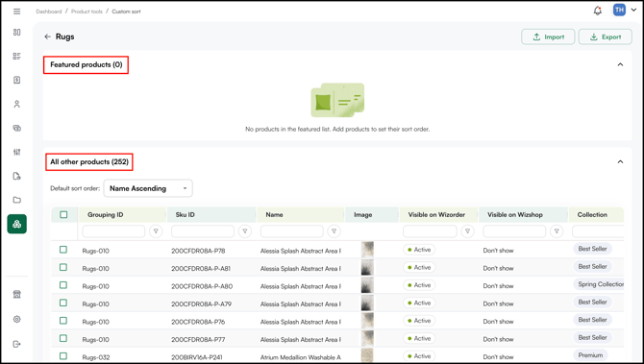Check the row with SKU 200CFDR08A-P78

63,250
